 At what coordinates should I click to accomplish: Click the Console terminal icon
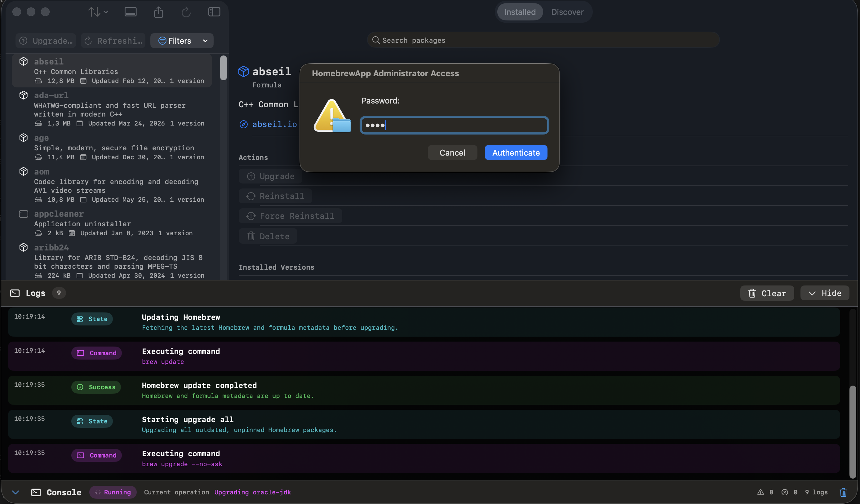coord(36,493)
